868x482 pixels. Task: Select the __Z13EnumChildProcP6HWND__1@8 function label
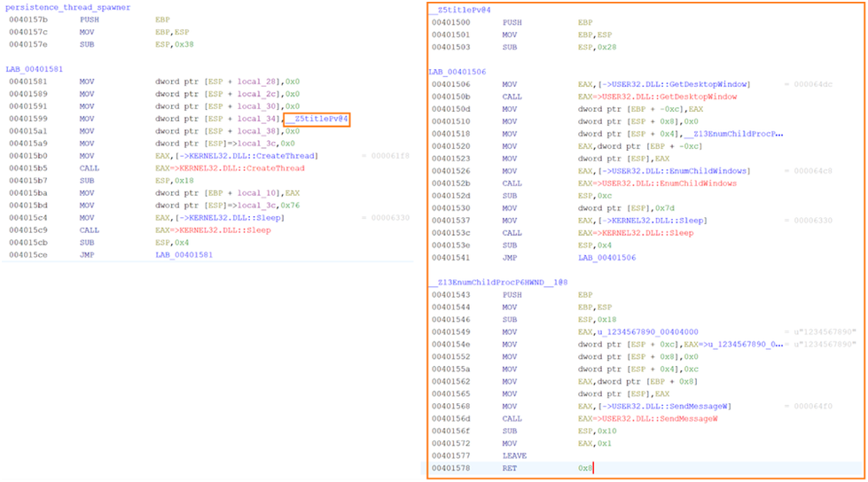pyautogui.click(x=499, y=283)
